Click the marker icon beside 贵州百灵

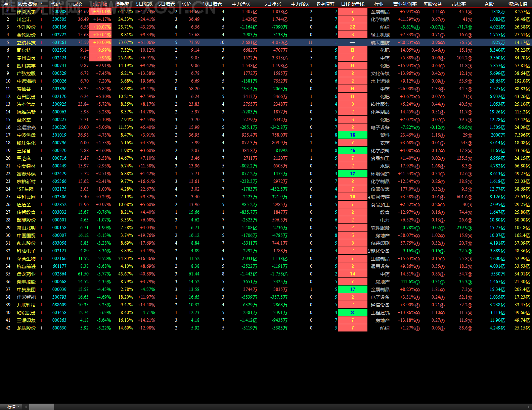click(x=42, y=58)
